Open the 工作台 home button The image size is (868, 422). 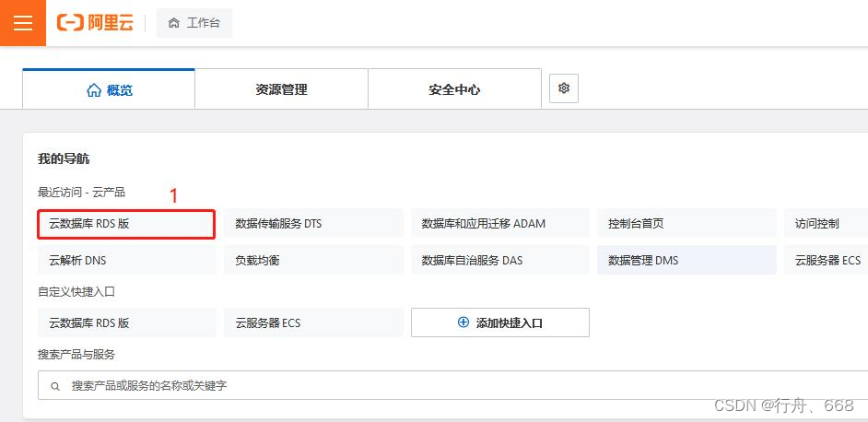(194, 23)
